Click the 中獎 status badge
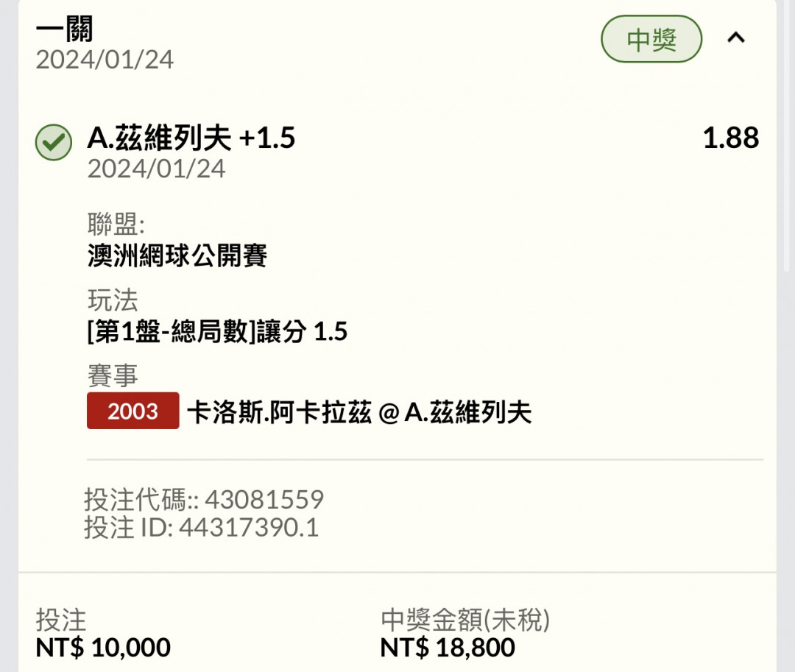The height and width of the screenshot is (672, 795). 651,39
